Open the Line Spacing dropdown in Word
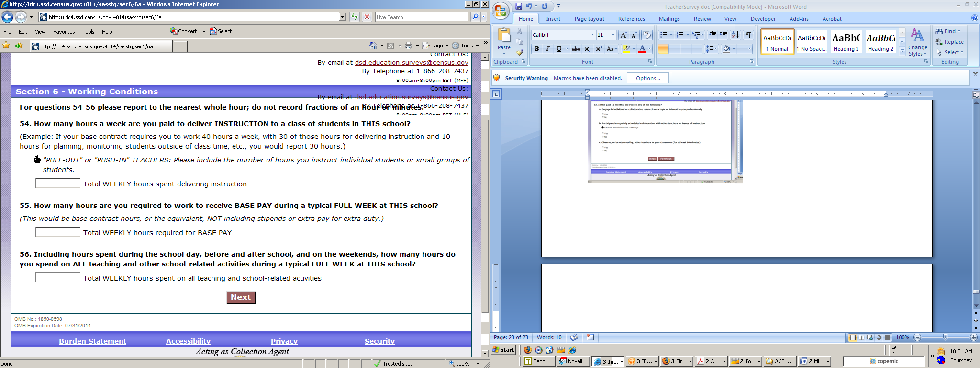 712,49
